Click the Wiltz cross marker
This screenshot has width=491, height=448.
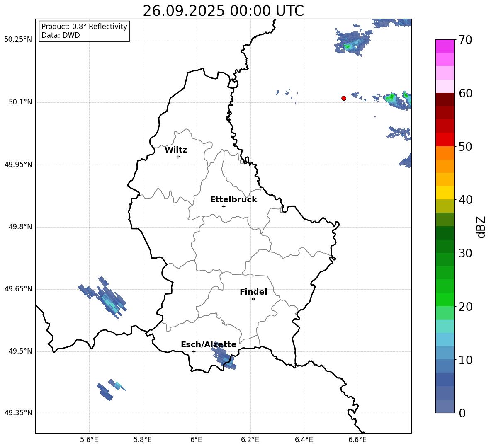178,157
